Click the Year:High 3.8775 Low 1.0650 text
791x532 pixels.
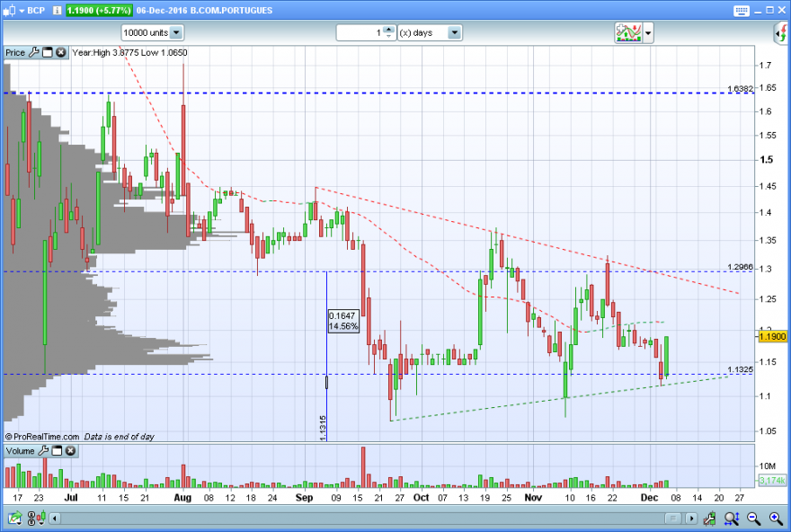tap(129, 52)
